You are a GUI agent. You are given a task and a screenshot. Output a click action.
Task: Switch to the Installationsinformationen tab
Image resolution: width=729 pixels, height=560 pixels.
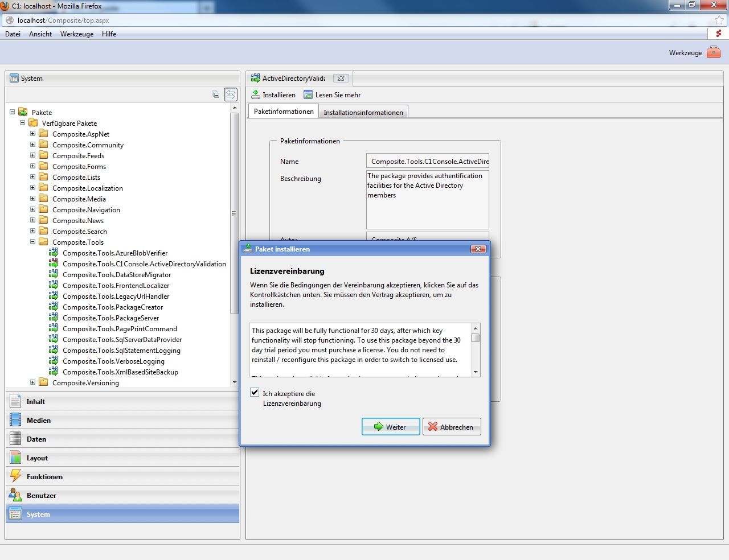click(x=363, y=112)
